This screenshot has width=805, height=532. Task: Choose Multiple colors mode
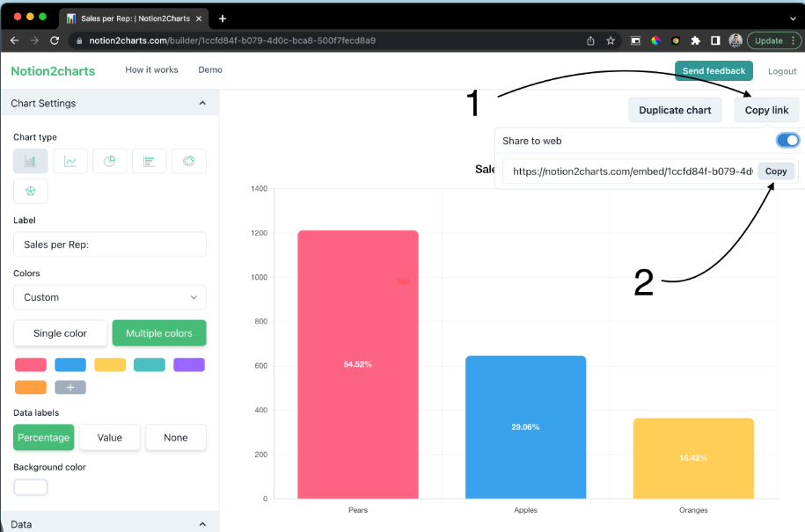(159, 333)
